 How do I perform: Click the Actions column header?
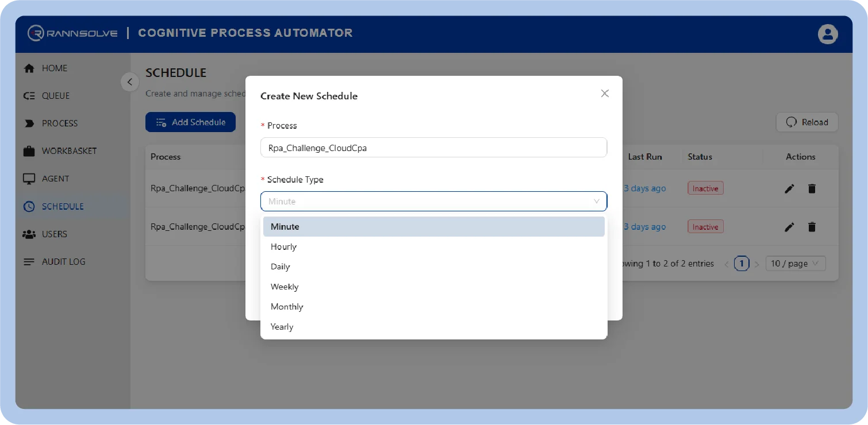point(801,157)
